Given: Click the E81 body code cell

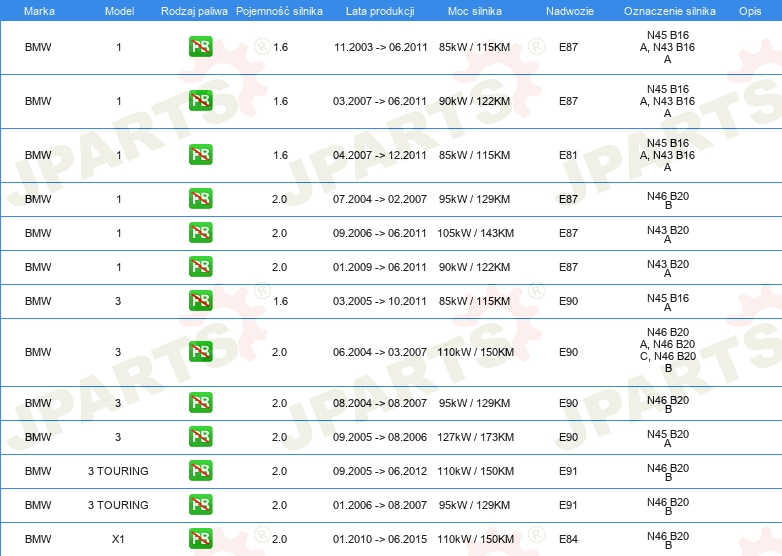Looking at the screenshot, I should [x=568, y=155].
